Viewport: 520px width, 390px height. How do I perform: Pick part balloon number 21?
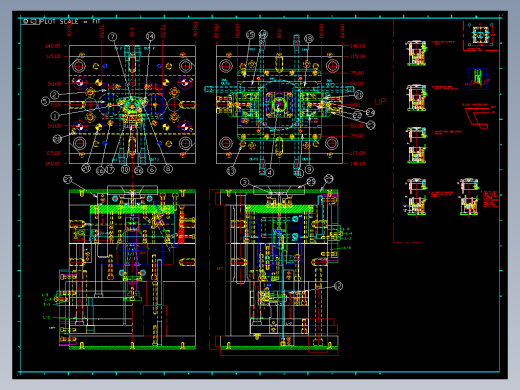[359, 95]
